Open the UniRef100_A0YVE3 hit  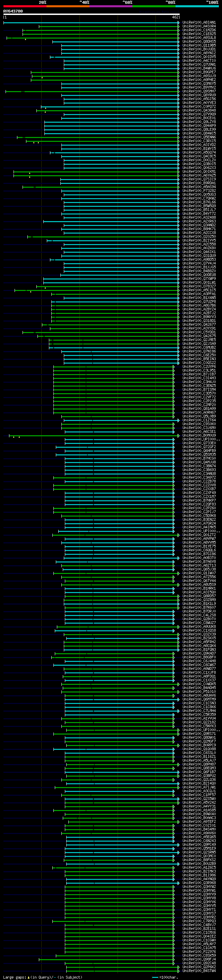(199, 103)
